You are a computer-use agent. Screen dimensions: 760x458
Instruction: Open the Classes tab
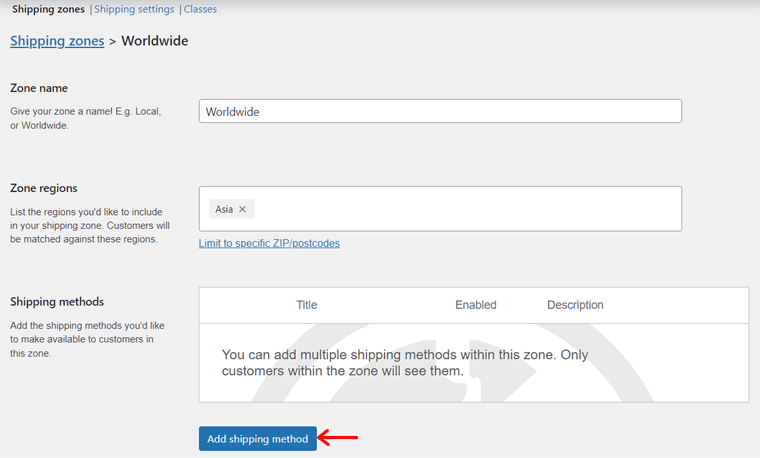click(x=200, y=9)
